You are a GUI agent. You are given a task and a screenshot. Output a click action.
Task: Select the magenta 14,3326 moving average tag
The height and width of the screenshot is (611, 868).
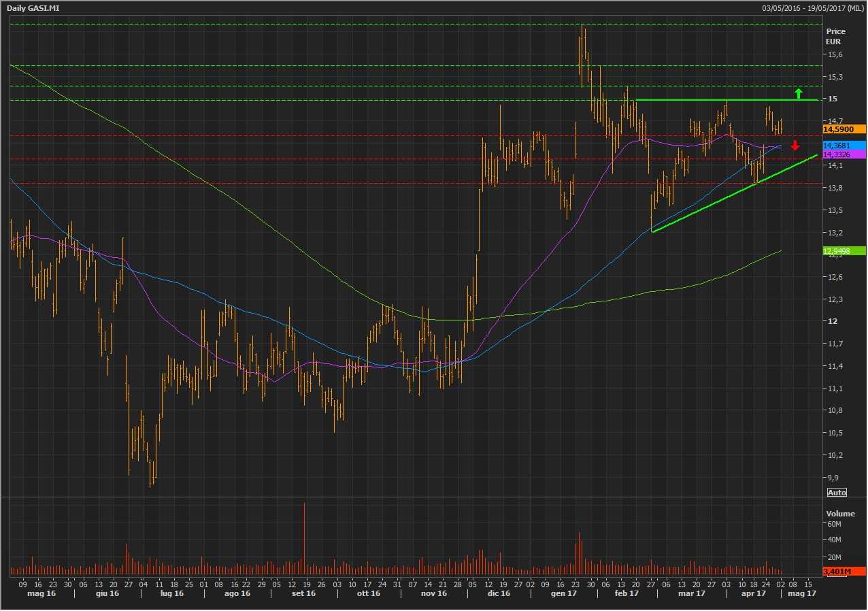[844, 154]
